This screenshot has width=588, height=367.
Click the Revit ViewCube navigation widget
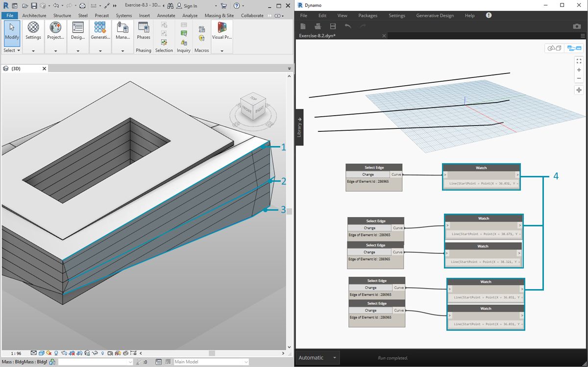pyautogui.click(x=252, y=107)
